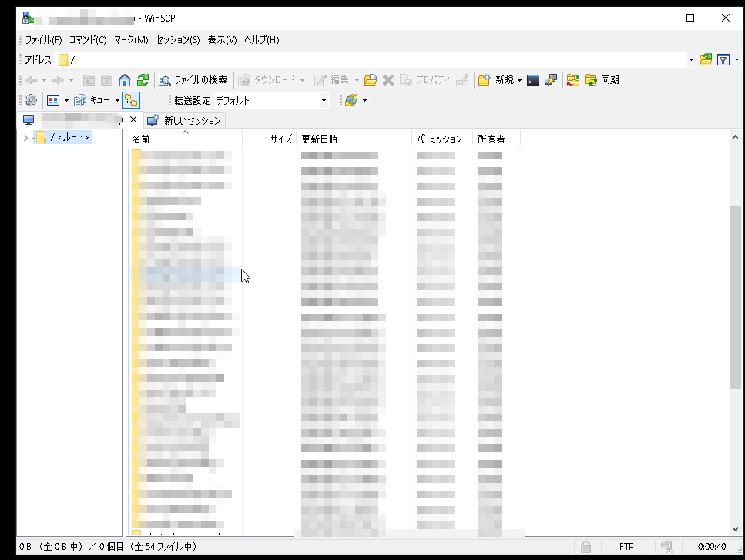Switch to the 新しいセッション tab

click(185, 120)
